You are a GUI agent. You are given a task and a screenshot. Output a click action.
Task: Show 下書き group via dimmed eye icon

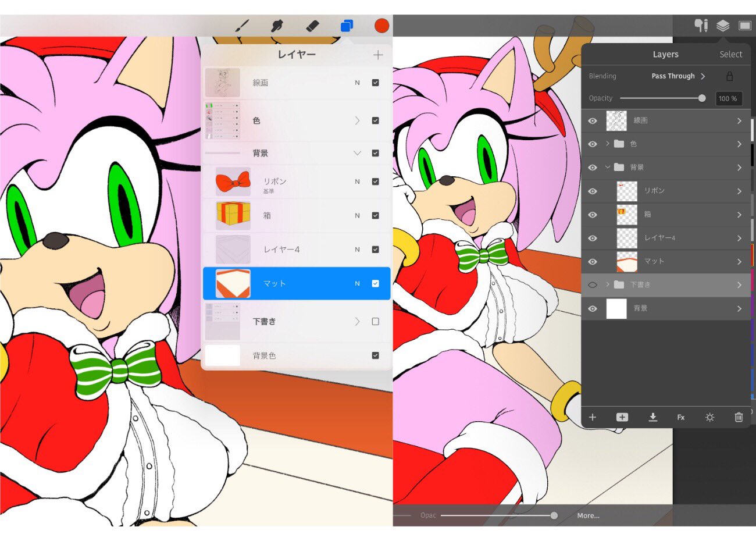tap(593, 285)
